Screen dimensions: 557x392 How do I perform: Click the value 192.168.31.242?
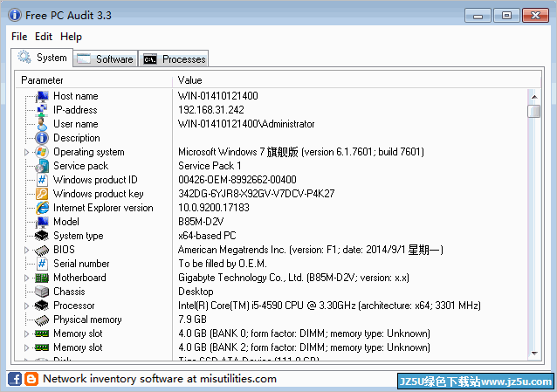tap(211, 110)
